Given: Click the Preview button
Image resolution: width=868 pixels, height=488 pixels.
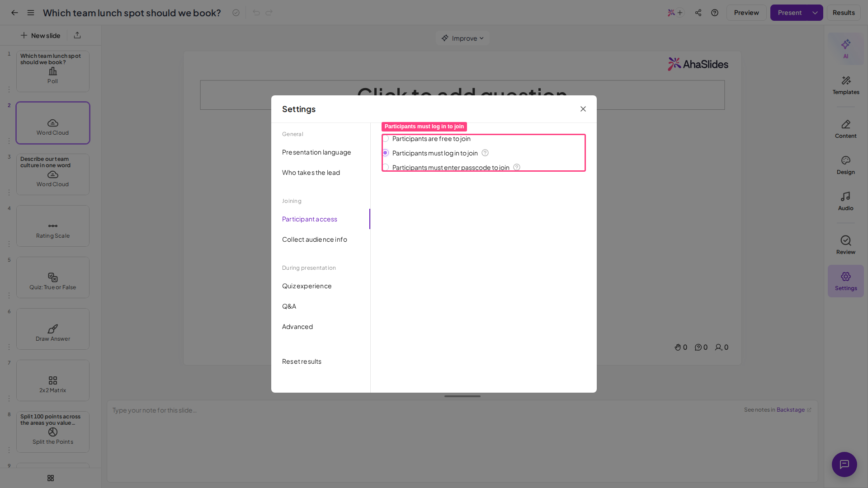Looking at the screenshot, I should [x=746, y=13].
